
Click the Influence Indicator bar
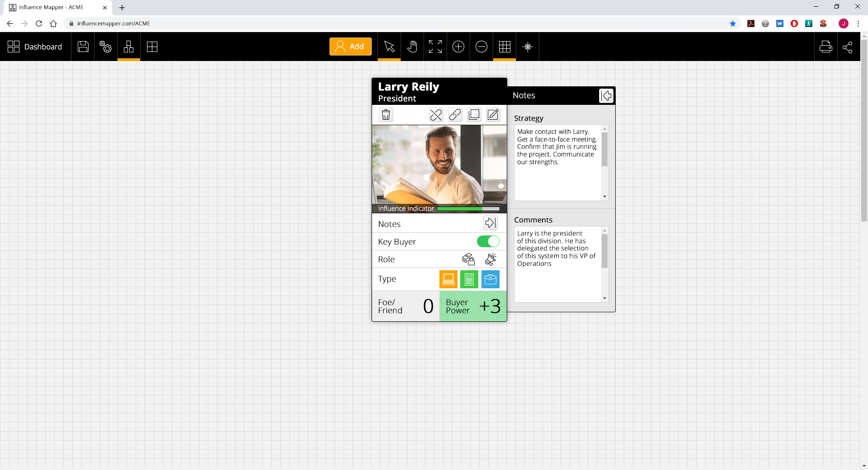[x=468, y=209]
